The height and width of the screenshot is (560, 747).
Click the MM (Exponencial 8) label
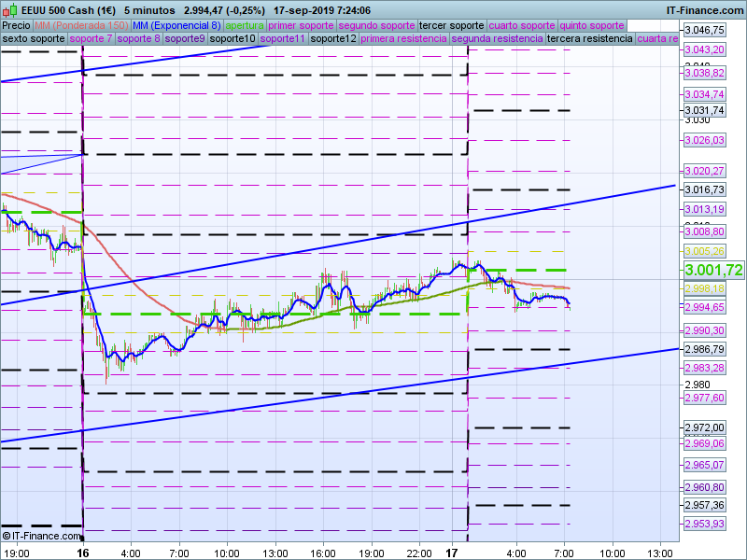click(x=176, y=25)
